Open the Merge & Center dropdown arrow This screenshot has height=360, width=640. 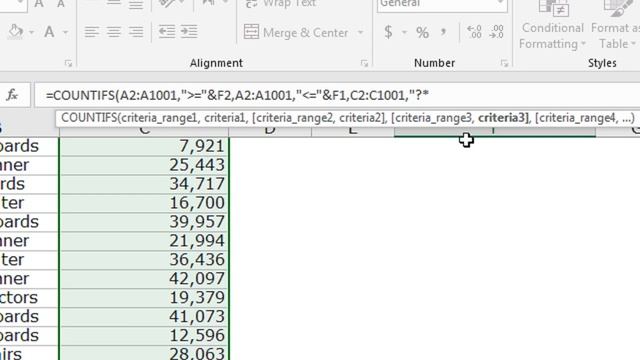(360, 32)
